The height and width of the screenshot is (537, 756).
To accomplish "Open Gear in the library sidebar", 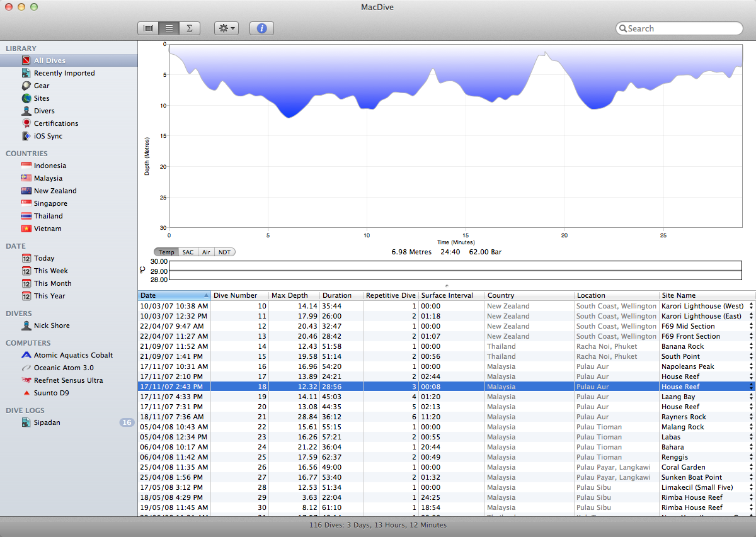I will [42, 86].
